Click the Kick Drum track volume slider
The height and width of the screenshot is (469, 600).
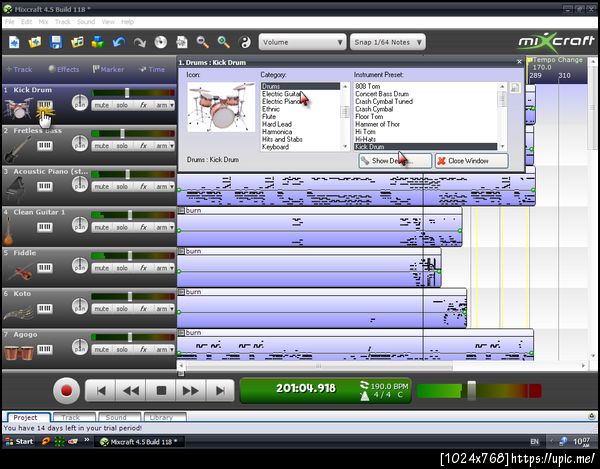coord(127,92)
